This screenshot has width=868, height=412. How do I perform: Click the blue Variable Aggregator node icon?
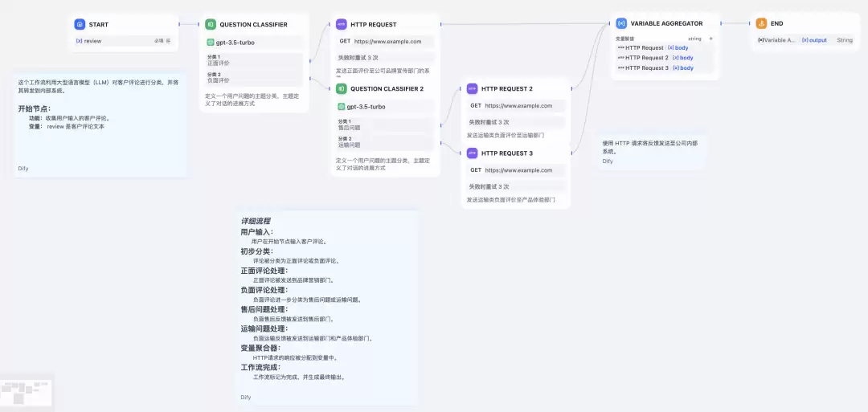tap(621, 23)
